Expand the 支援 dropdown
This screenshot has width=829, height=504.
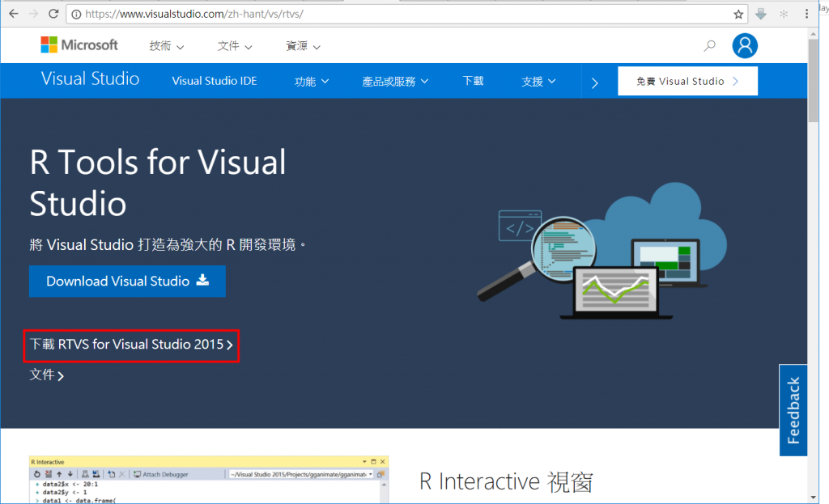538,82
